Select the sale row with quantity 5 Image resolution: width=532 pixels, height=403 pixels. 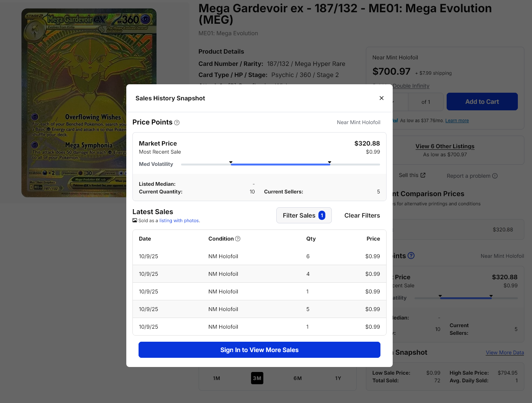(259, 309)
